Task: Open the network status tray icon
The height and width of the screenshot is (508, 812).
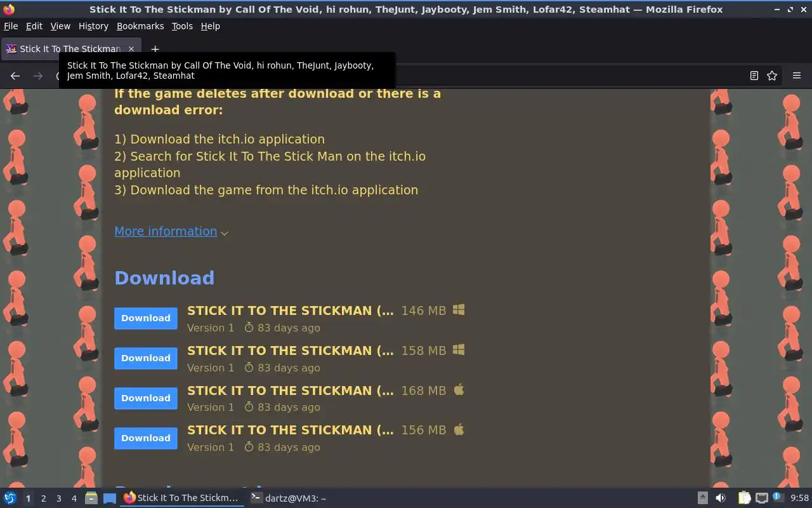Action: point(762,498)
